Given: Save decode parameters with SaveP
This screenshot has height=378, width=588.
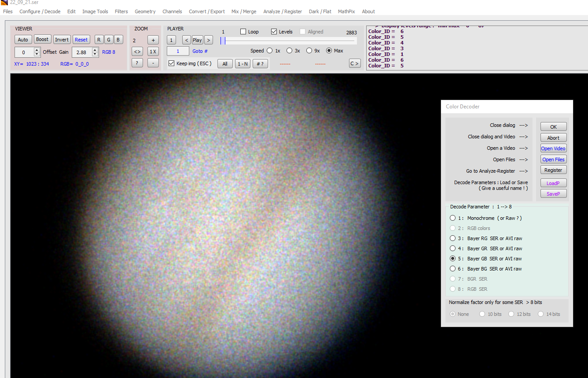Looking at the screenshot, I should coord(553,194).
